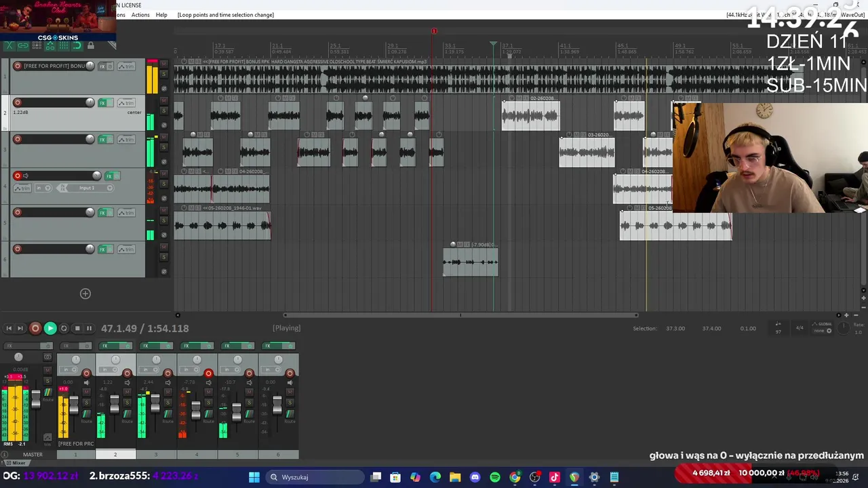
Task: Open Windows Start menu
Action: click(x=254, y=477)
